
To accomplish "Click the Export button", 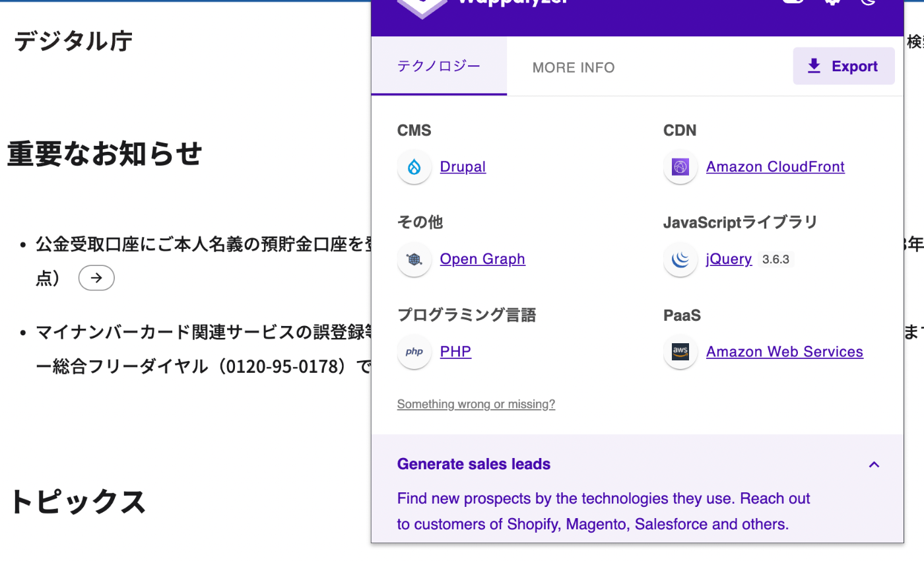I will coord(843,66).
